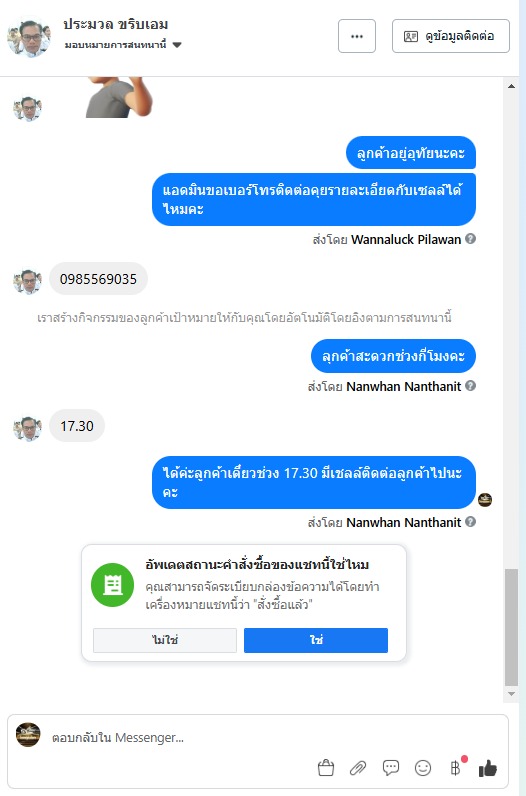
Task: Open saved replies speech bubble icon
Action: pos(390,768)
